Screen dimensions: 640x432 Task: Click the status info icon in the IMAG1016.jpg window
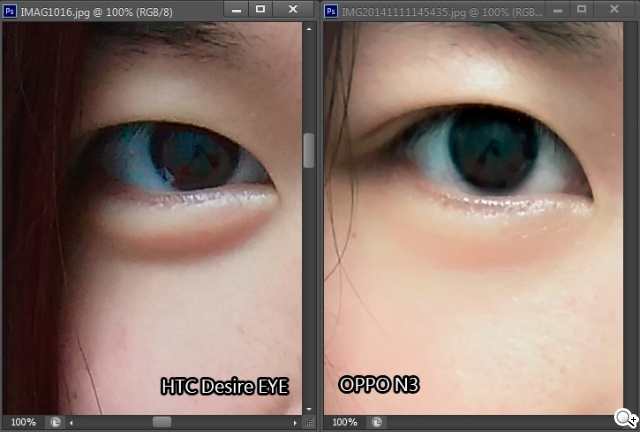point(56,422)
